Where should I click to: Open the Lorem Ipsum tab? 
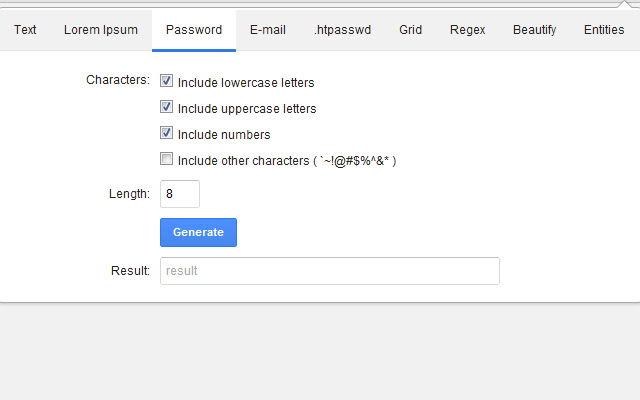point(101,30)
